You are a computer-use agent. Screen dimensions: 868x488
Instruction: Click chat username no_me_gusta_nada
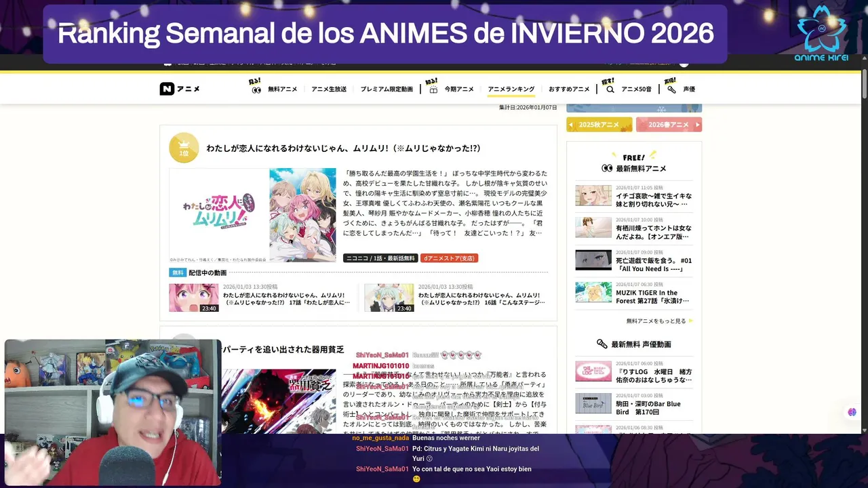pos(380,438)
